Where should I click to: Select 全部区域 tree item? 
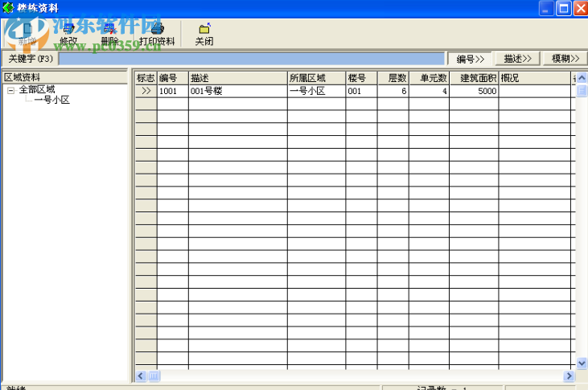pos(37,89)
